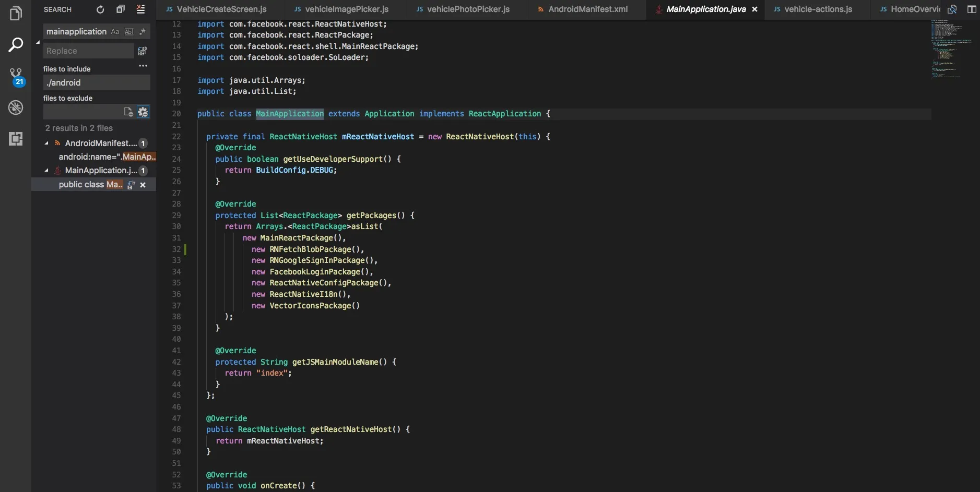980x492 pixels.
Task: Collapse the Replace field toggle arrow
Action: click(38, 42)
